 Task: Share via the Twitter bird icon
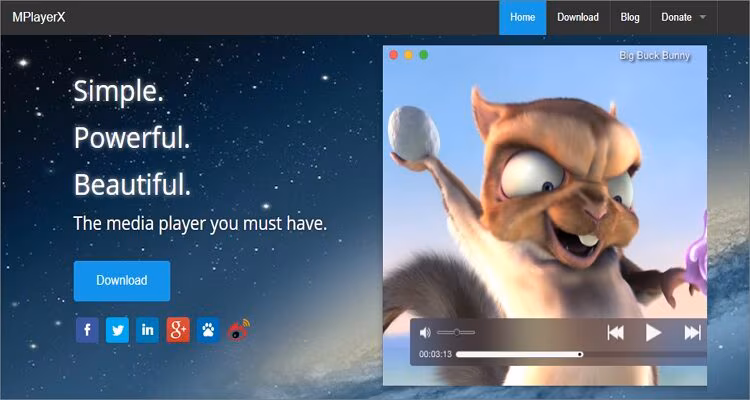point(117,330)
